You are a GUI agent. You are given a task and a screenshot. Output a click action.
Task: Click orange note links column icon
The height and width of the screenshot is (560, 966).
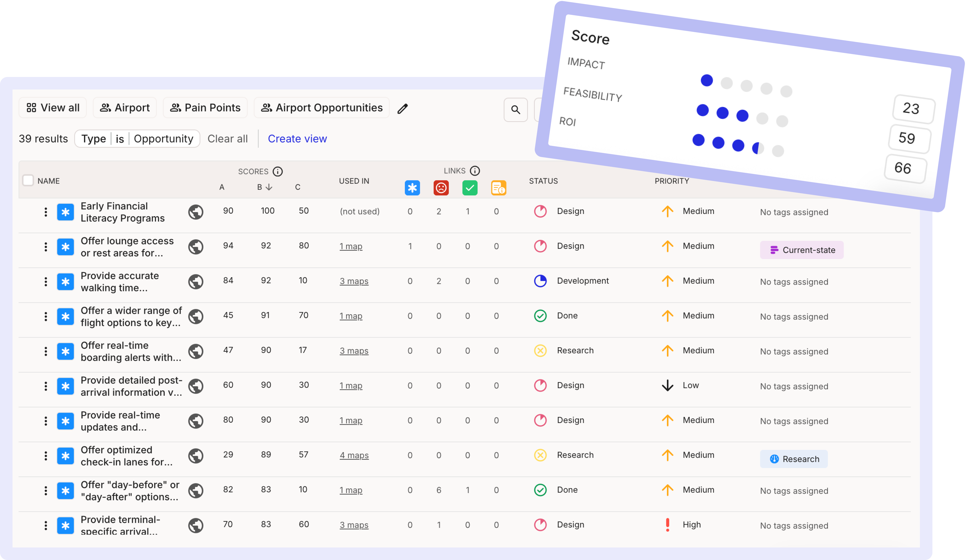tap(498, 188)
